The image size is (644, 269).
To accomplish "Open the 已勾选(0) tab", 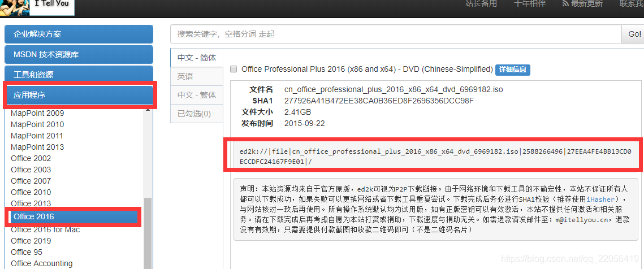I will [x=197, y=114].
